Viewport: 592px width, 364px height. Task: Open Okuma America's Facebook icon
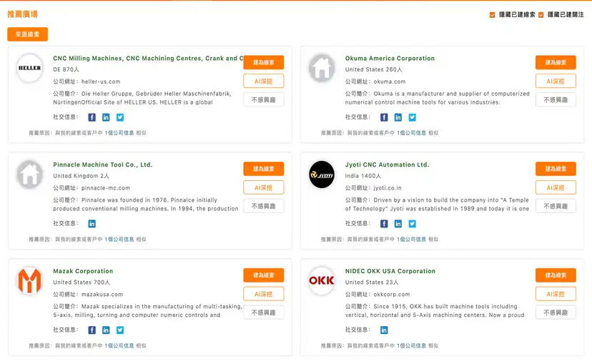tap(384, 117)
